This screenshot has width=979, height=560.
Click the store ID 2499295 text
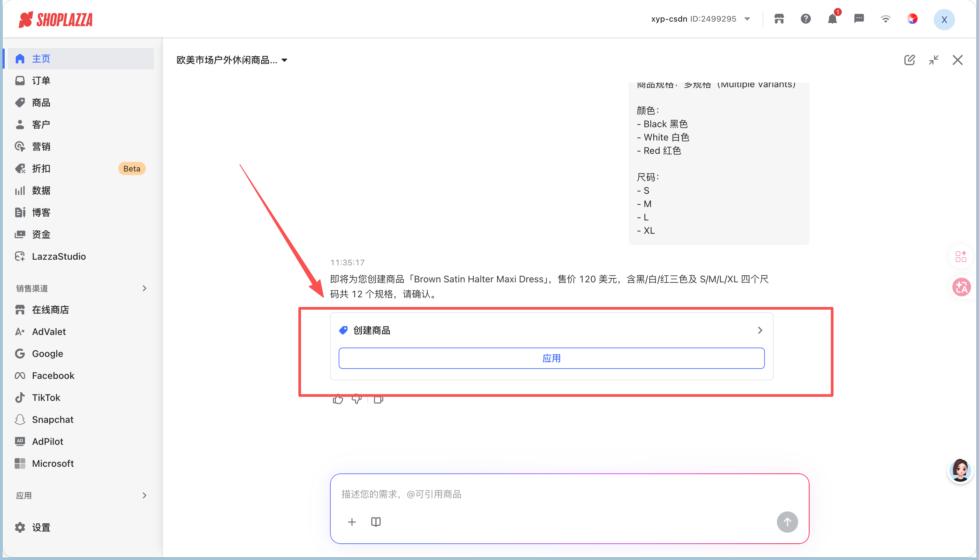[713, 19]
